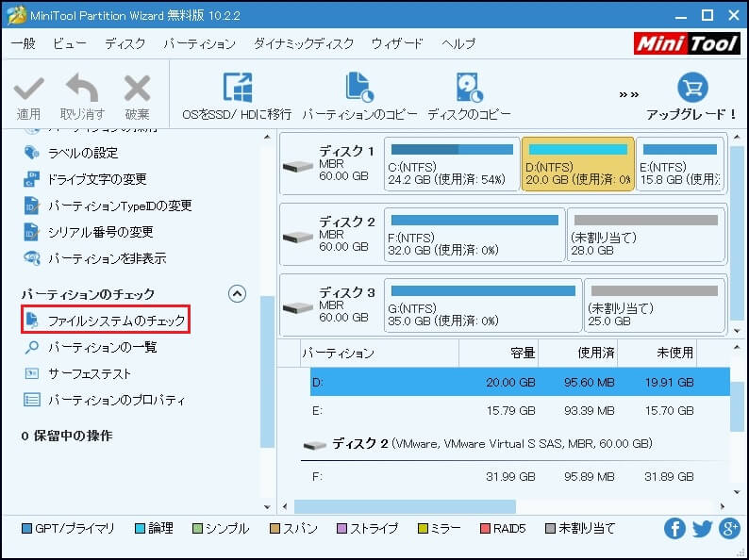749x560 pixels.
Task: Open Explore Partition (パーティションの一覧)
Action: tap(91, 347)
